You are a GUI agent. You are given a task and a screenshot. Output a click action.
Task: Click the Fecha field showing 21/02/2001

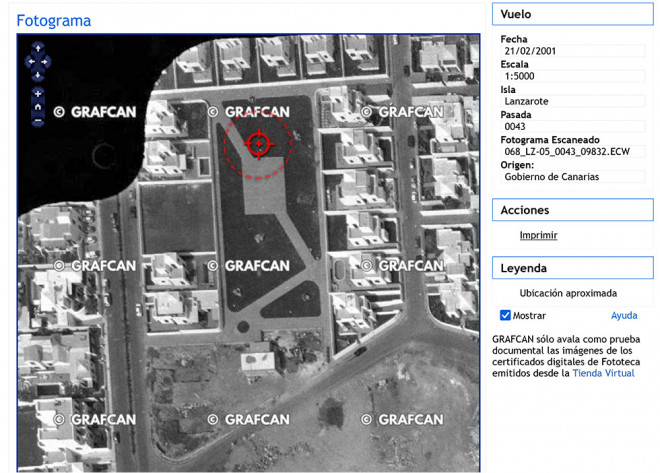point(572,51)
